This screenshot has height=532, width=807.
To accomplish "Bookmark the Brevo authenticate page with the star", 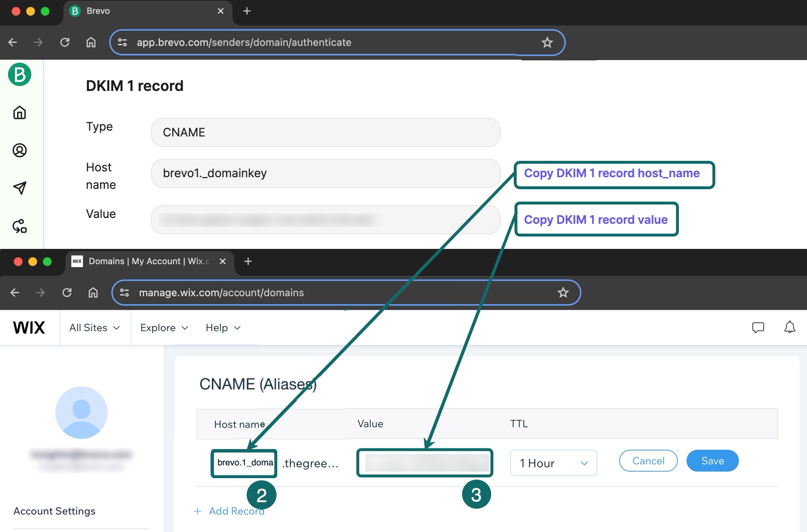I will click(547, 43).
